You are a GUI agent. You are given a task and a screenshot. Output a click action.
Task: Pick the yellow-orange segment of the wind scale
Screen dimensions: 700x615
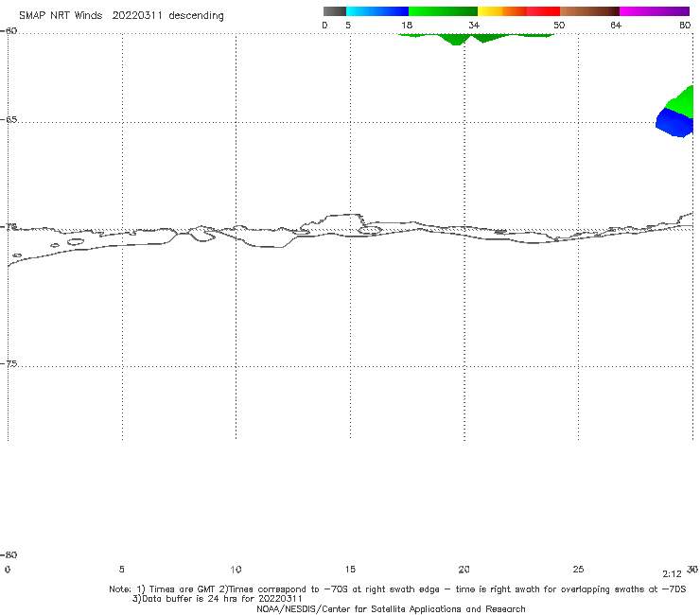pos(502,11)
